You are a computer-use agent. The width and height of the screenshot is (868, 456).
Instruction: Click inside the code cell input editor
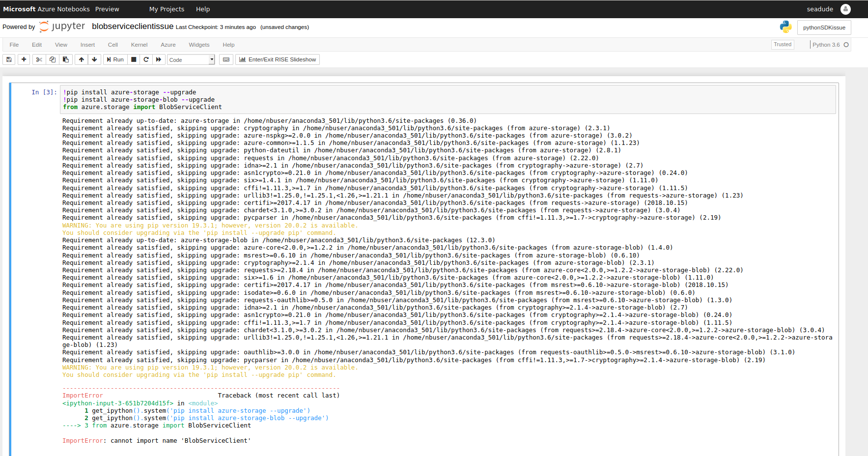(448, 100)
